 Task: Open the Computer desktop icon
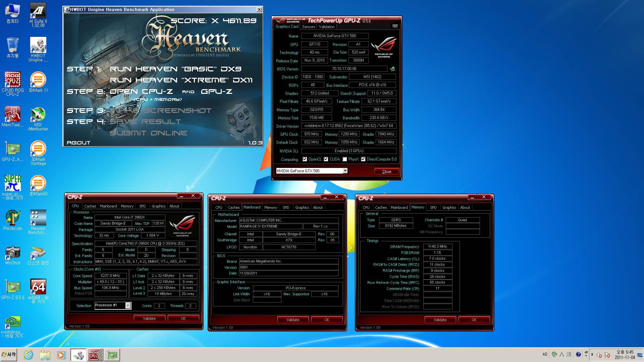pyautogui.click(x=12, y=13)
